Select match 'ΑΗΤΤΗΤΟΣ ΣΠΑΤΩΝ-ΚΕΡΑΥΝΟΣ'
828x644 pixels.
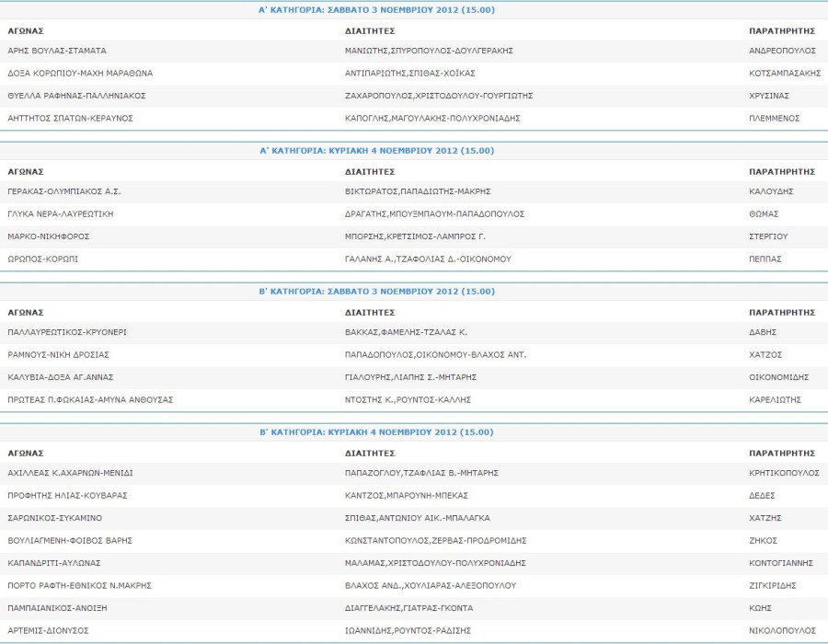click(x=70, y=119)
